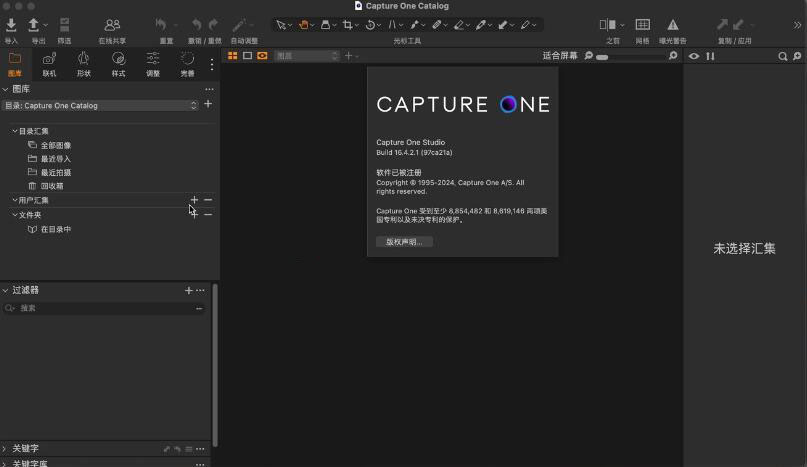Click zoom-out magnifier beside the zoom slider
Viewport: 807px width, 467px height.
pos(589,56)
